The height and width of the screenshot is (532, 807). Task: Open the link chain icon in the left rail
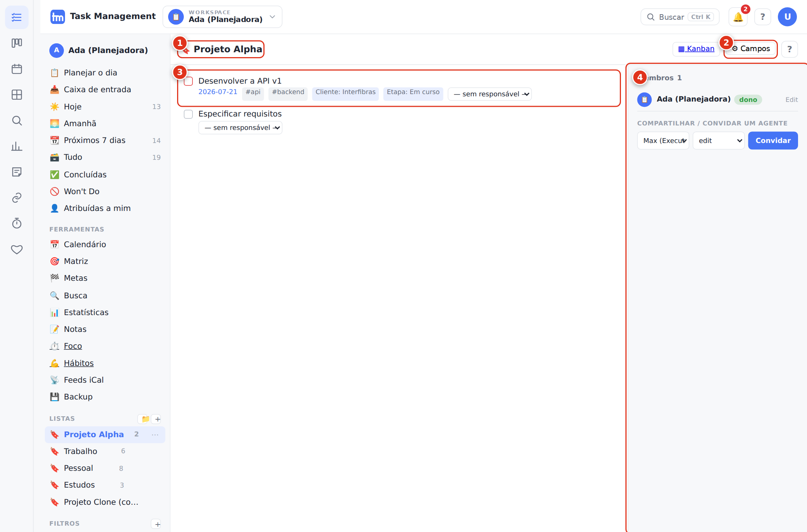(17, 198)
